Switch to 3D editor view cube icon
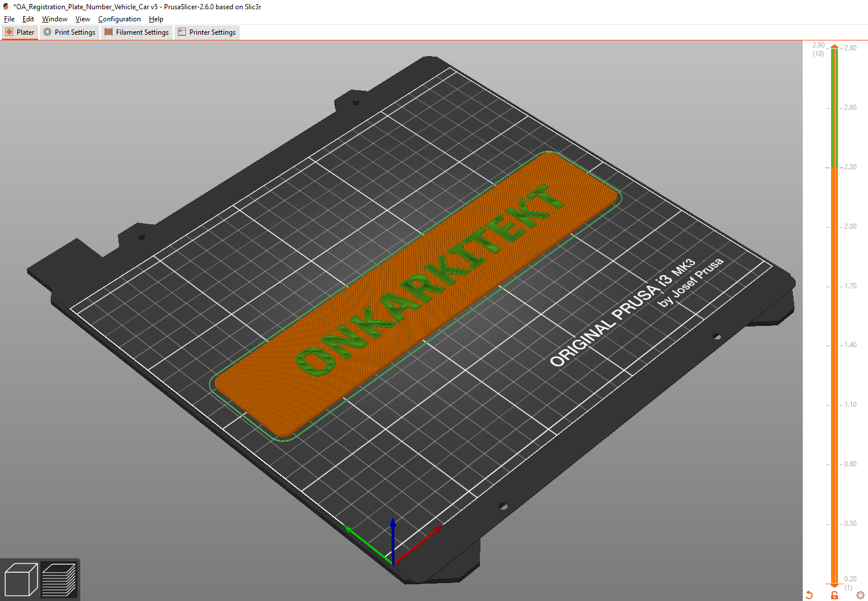Image resolution: width=868 pixels, height=601 pixels. 21,580
